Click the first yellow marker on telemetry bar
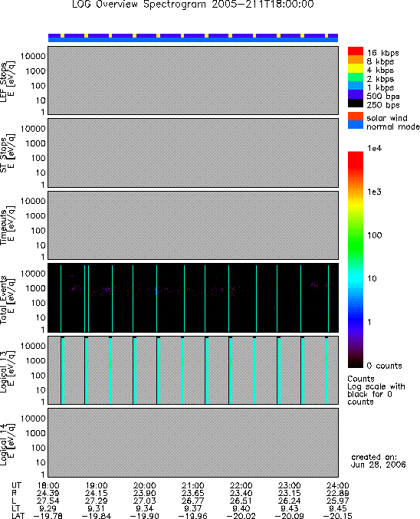This screenshot has height=519, width=420. pos(63,35)
